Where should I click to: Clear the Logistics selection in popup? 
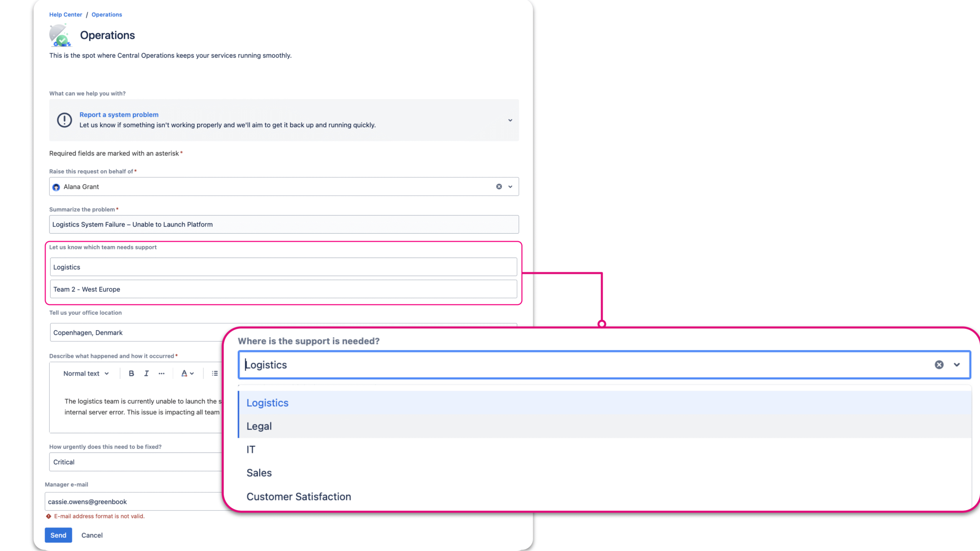[x=939, y=365]
